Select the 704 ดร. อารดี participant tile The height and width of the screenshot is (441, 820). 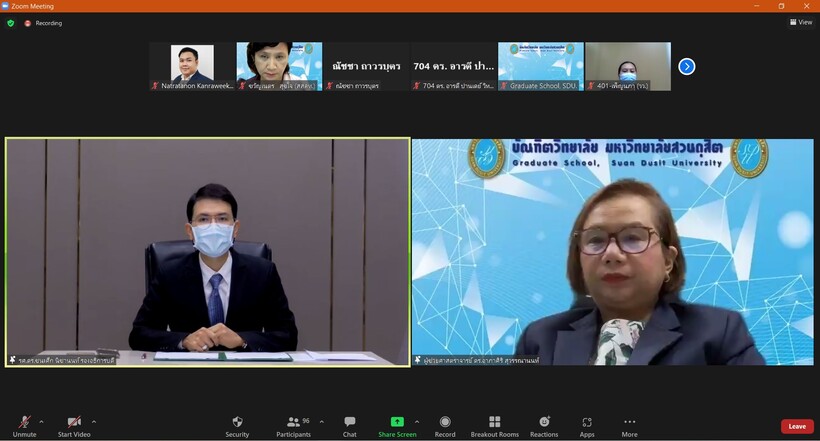coord(453,66)
